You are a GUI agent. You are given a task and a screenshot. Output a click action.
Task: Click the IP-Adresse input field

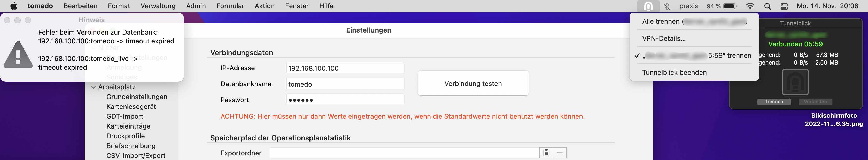[x=345, y=68]
